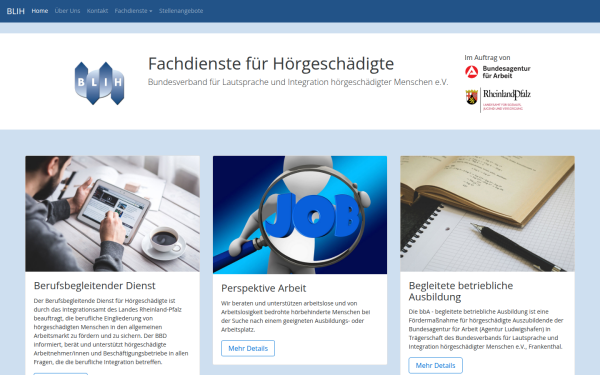Open the Home menu item
Screen dimensions: 600x375
40,11
